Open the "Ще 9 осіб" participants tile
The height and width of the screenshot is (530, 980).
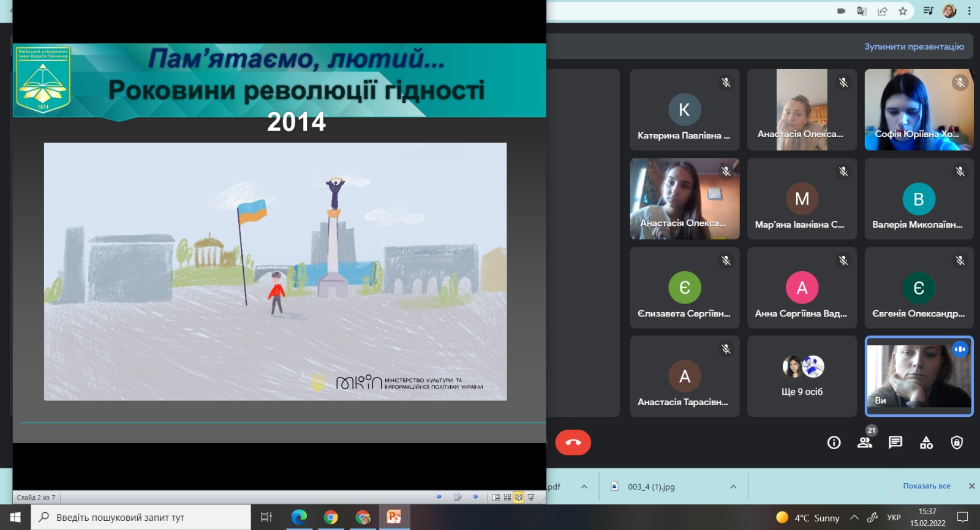click(x=802, y=376)
